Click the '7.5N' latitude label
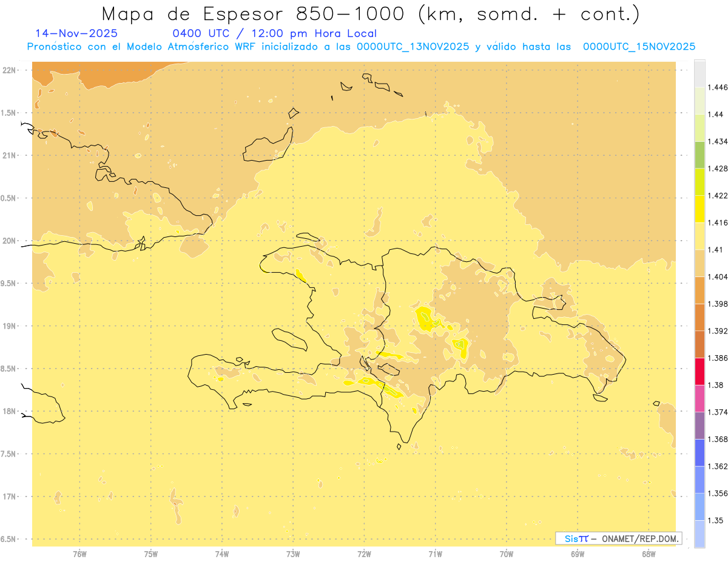The width and height of the screenshot is (728, 562). pyautogui.click(x=9, y=454)
